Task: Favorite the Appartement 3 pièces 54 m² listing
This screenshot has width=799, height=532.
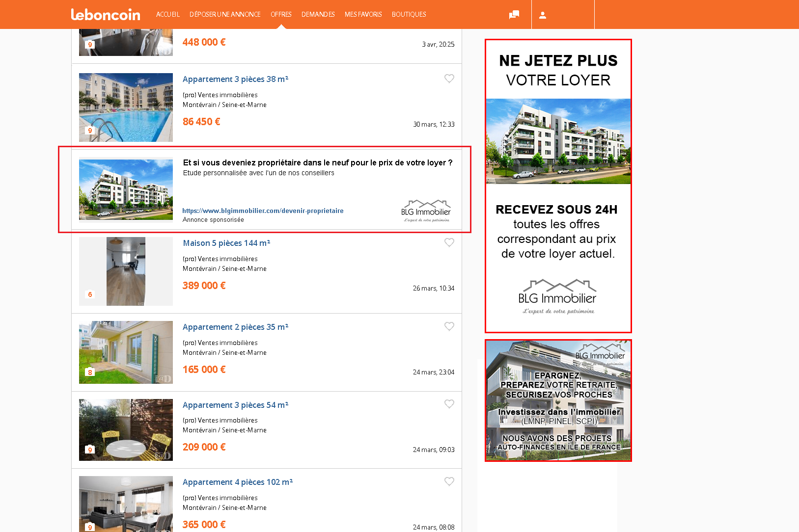Action: (x=449, y=404)
